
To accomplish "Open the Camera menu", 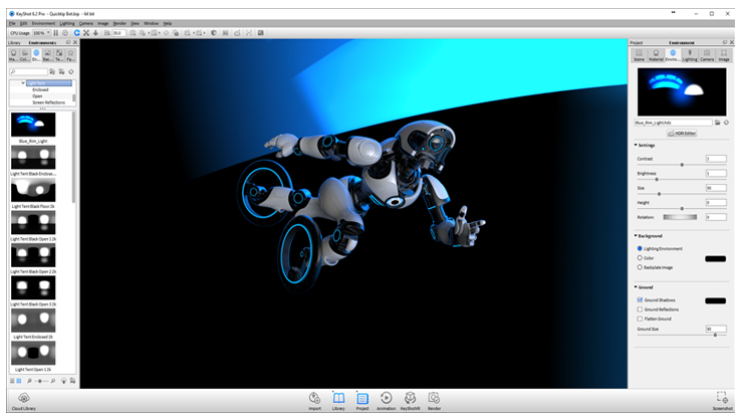I will (x=86, y=23).
